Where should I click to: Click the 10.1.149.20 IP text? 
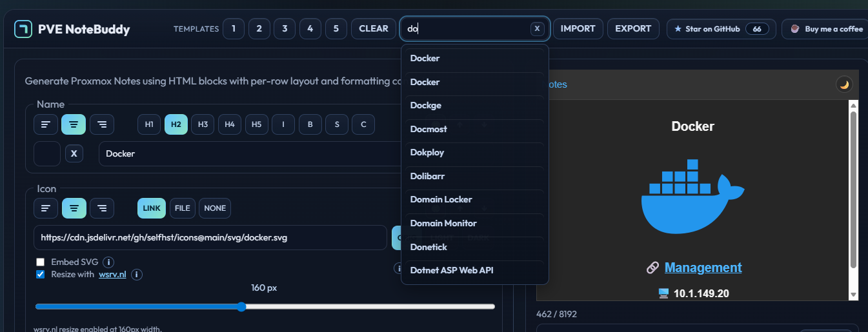(701, 293)
